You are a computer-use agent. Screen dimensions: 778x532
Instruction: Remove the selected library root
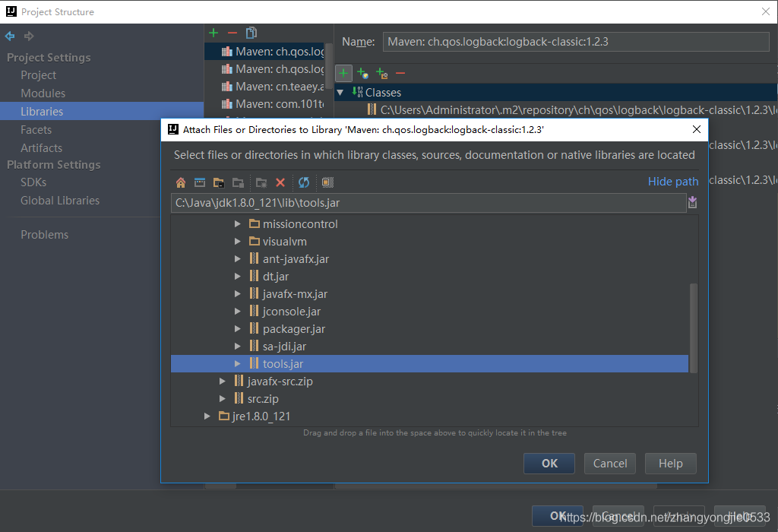[x=400, y=74]
